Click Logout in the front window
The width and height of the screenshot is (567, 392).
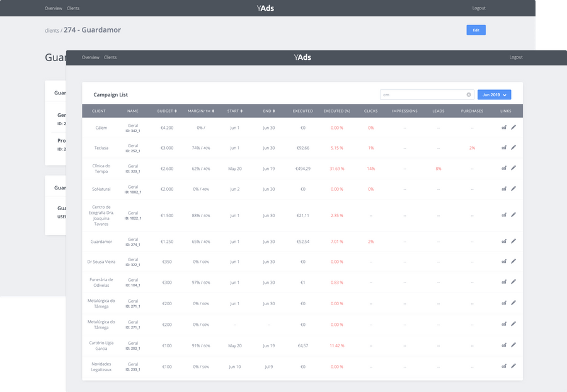[x=515, y=57]
